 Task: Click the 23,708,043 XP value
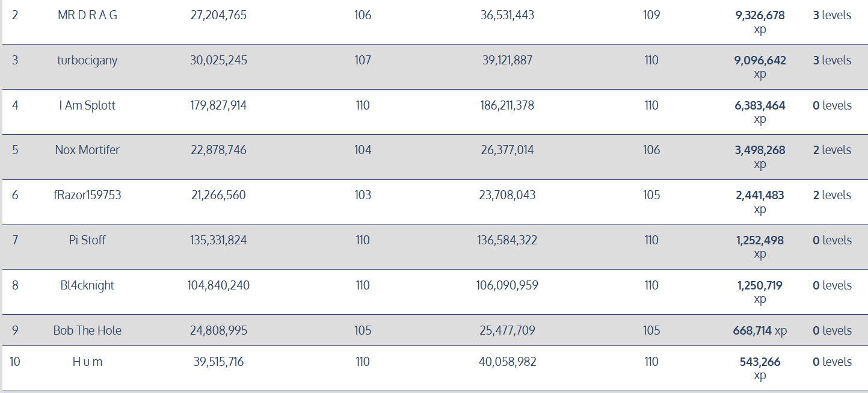click(x=507, y=196)
